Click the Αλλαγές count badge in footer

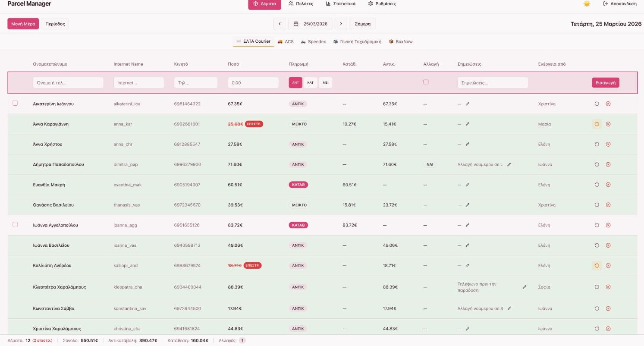242,340
